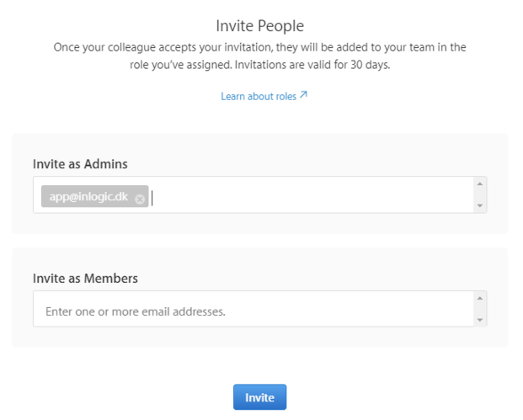Click the Members field scrollbar track

(x=480, y=309)
